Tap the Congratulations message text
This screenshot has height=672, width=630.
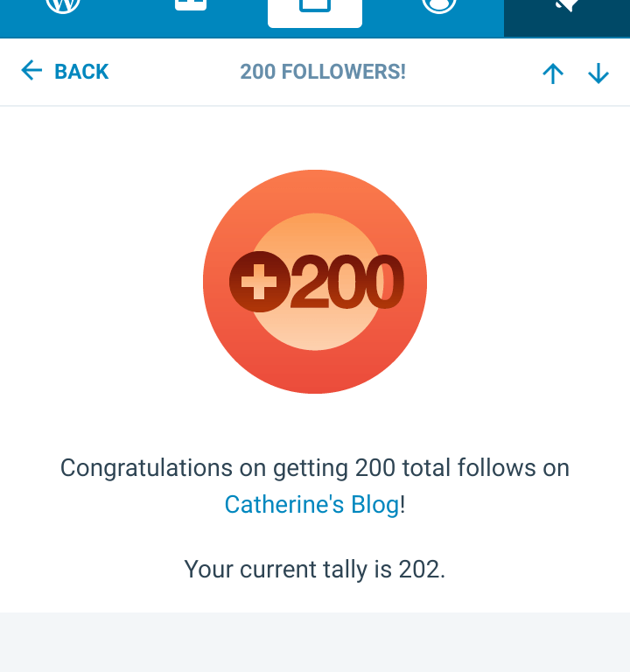(315, 468)
